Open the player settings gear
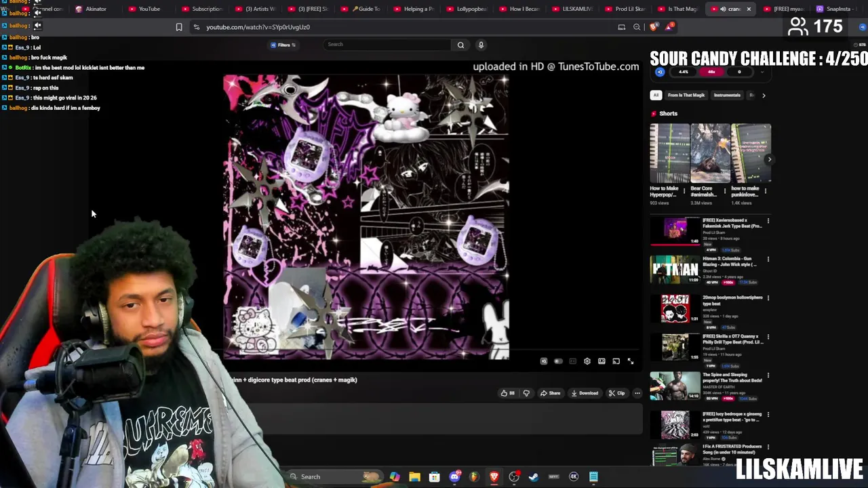 click(587, 361)
